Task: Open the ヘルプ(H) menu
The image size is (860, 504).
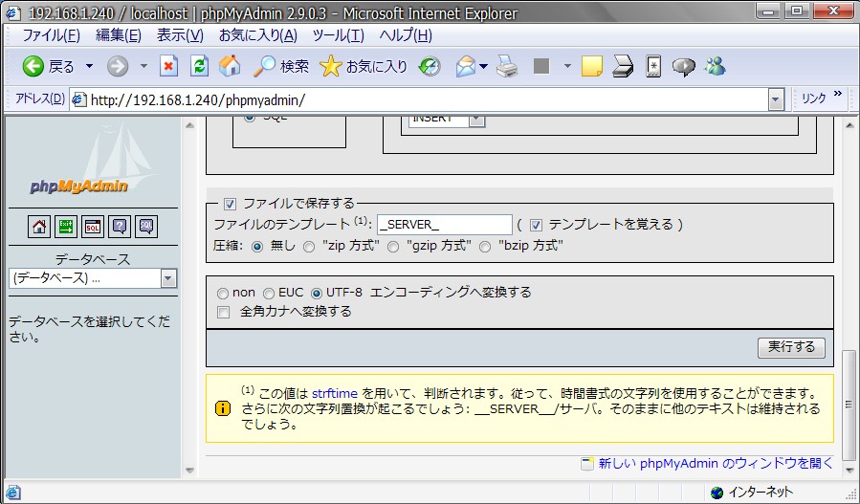Action: point(406,35)
